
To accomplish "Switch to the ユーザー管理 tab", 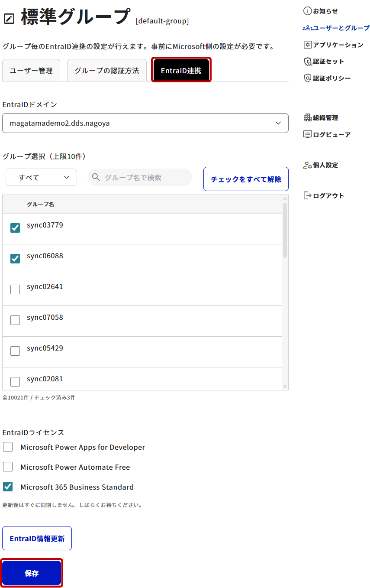I will pyautogui.click(x=31, y=70).
